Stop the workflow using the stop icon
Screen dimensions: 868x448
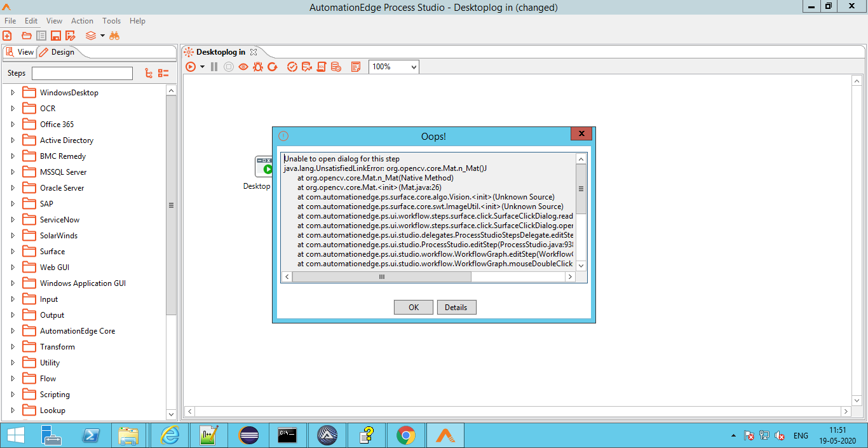(x=229, y=67)
